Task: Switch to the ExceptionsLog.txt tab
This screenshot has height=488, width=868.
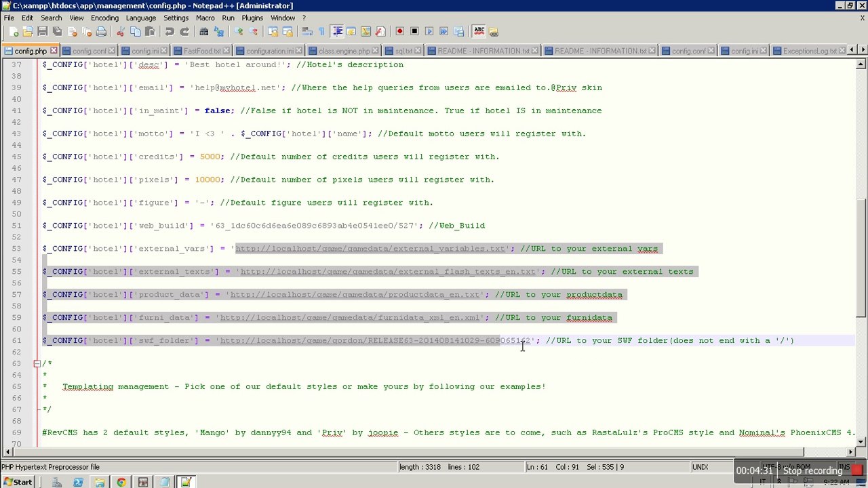Action: pyautogui.click(x=809, y=51)
